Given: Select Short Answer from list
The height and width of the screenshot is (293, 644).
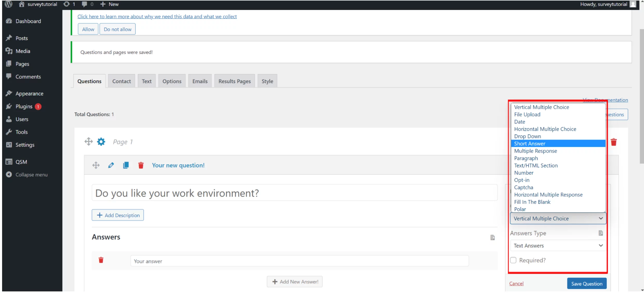Looking at the screenshot, I should [x=558, y=144].
